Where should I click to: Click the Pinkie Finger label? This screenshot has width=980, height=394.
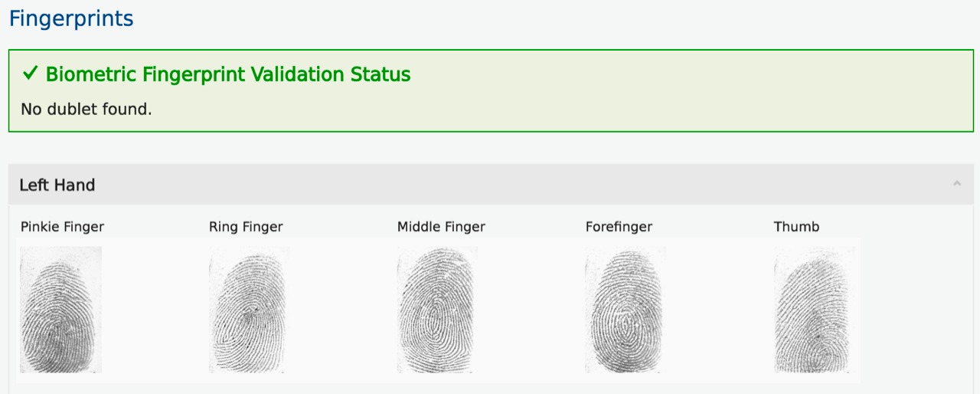62,227
